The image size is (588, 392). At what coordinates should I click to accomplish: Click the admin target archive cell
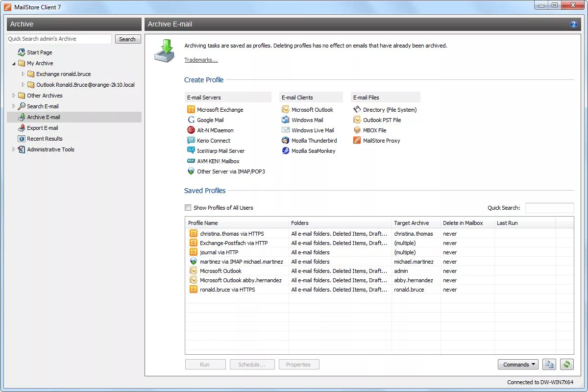click(401, 271)
